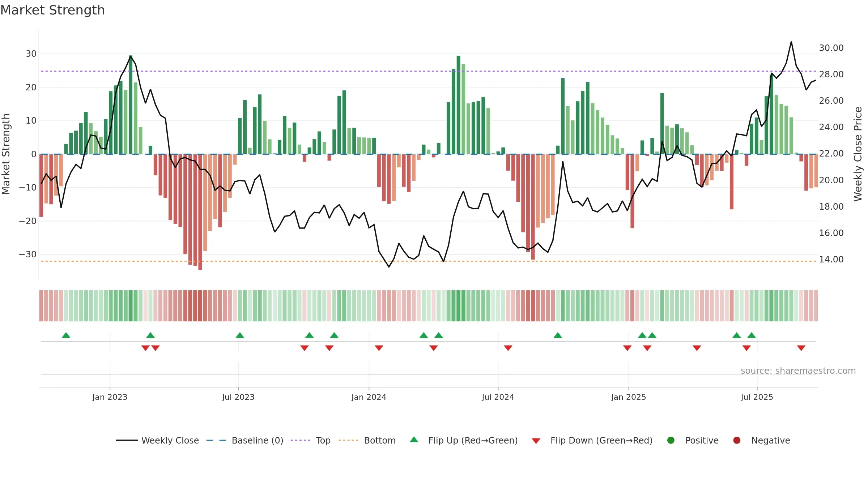Screen dimensions: 868x488
Task: Click the '−10' tick on the left axis
Action: click(x=28, y=188)
